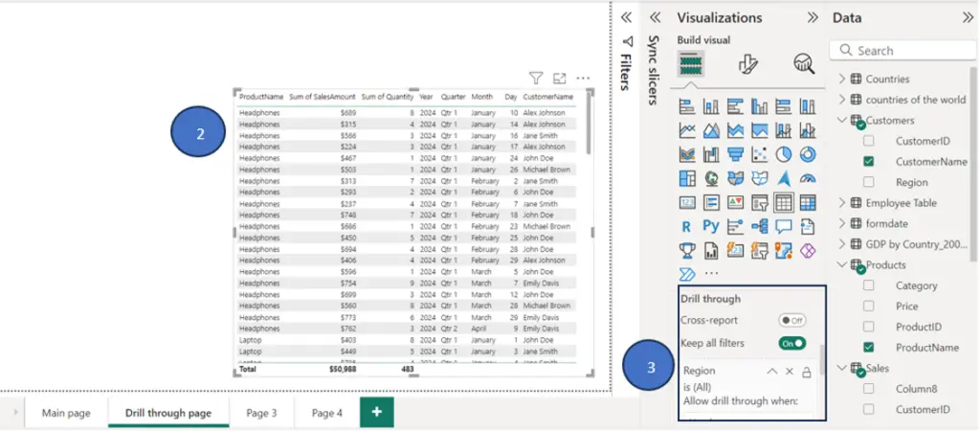This screenshot has height=431, width=980.
Task: Choose the Power Apps visual
Action: point(808,251)
